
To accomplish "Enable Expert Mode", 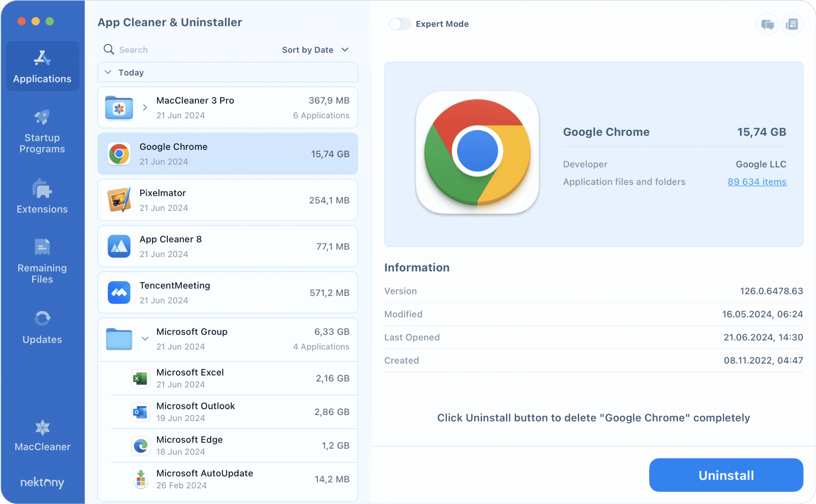I will tap(400, 24).
